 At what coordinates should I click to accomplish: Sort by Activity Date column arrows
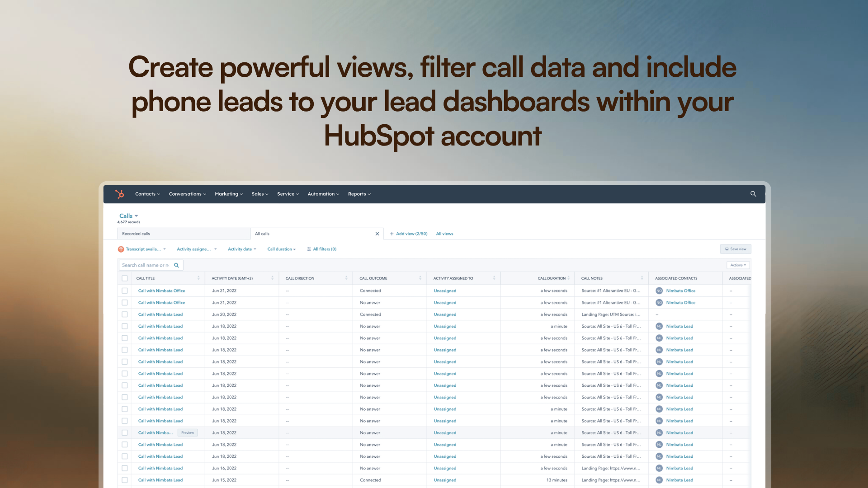click(x=272, y=278)
